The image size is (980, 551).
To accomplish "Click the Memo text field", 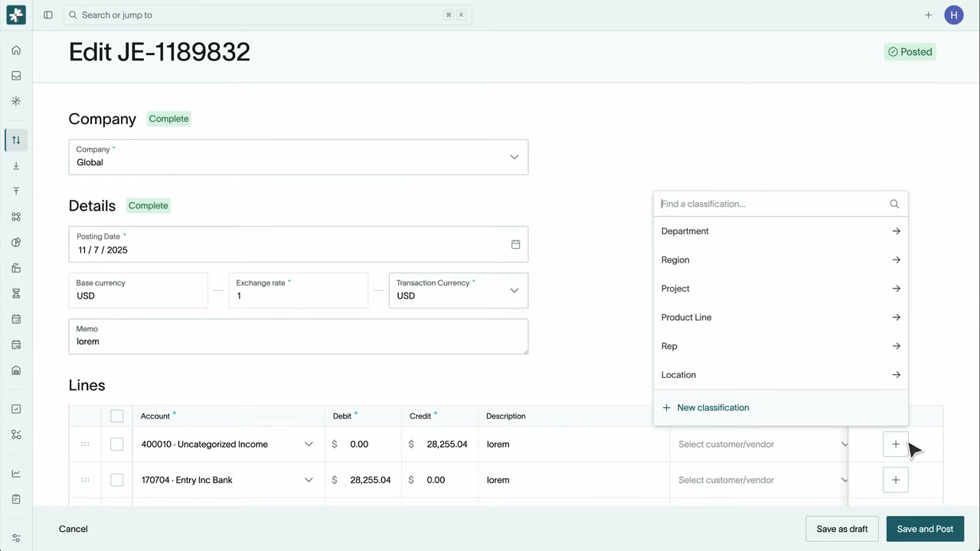I will point(299,337).
